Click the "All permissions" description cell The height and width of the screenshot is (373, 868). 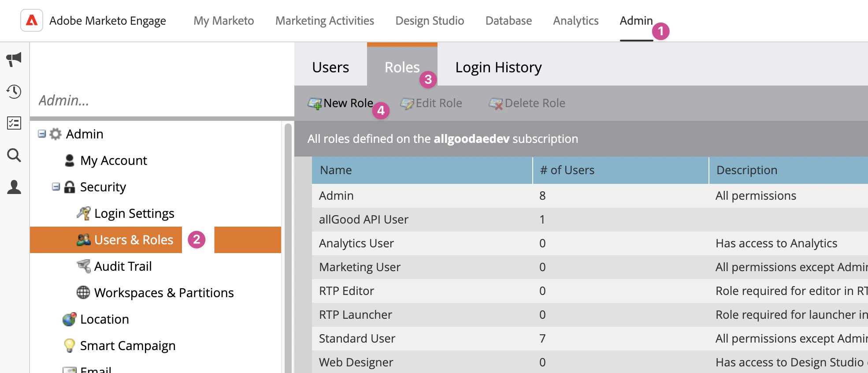756,196
